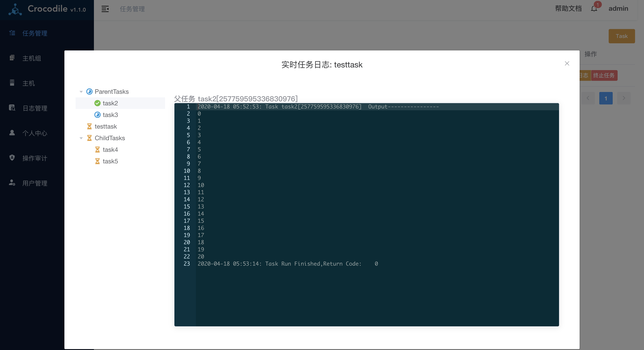This screenshot has height=350, width=644.
Task: Close the 实时任务日志 dialog
Action: 567,63
